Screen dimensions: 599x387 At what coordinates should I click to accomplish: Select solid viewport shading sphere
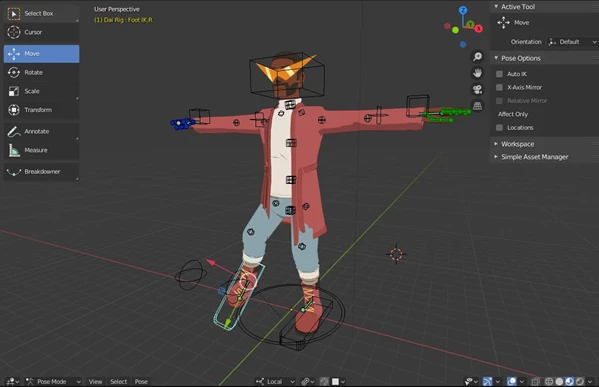click(559, 381)
